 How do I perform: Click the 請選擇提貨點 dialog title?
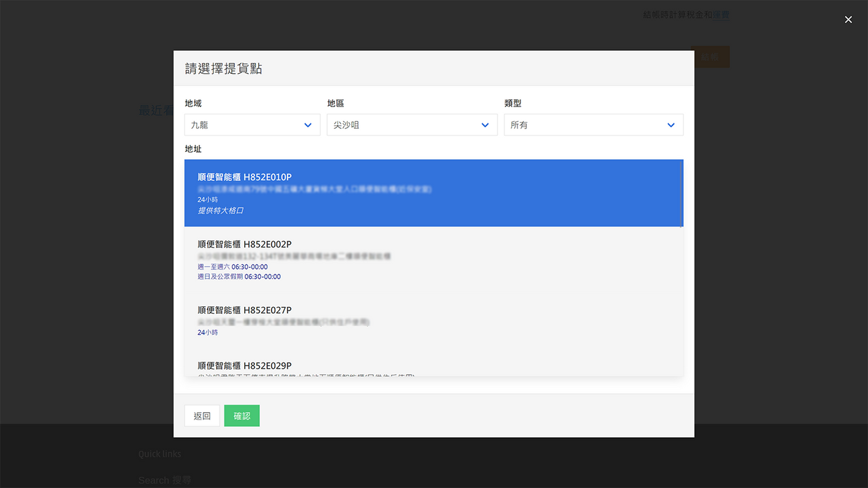tap(224, 68)
